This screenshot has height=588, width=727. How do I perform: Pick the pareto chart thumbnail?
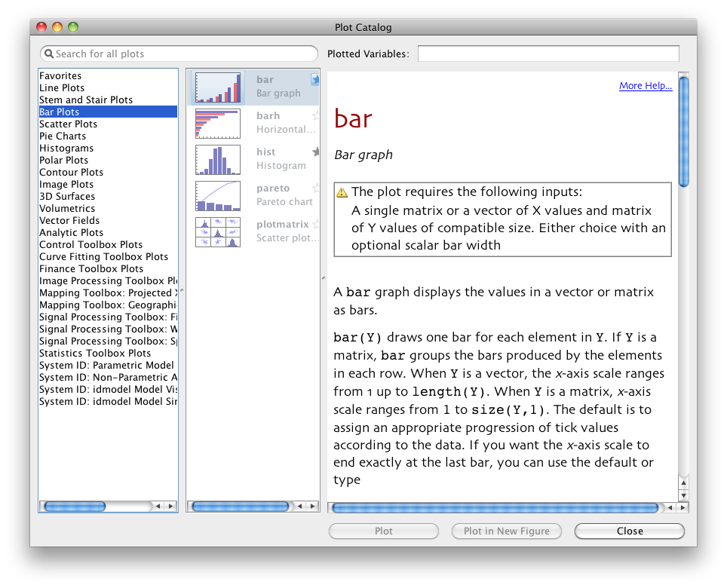pos(217,195)
